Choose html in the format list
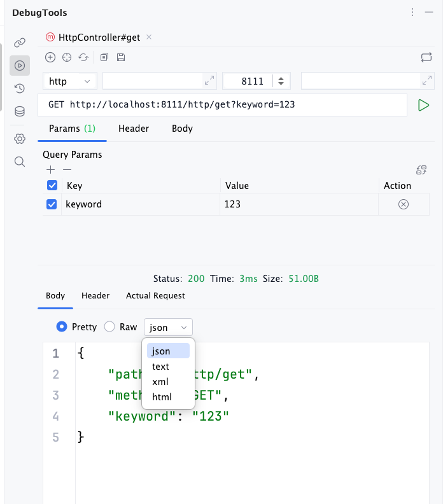The height and width of the screenshot is (504, 443). click(168, 396)
